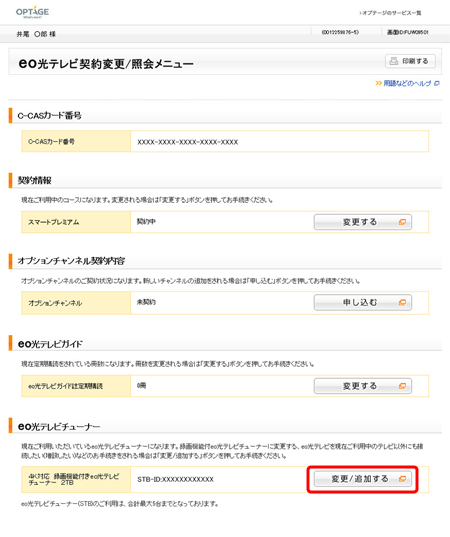
Task: Click the 0冊 value text
Action: 141,385
